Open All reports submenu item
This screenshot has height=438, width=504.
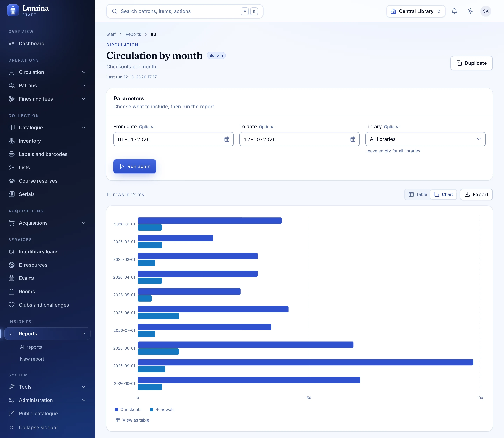point(31,347)
